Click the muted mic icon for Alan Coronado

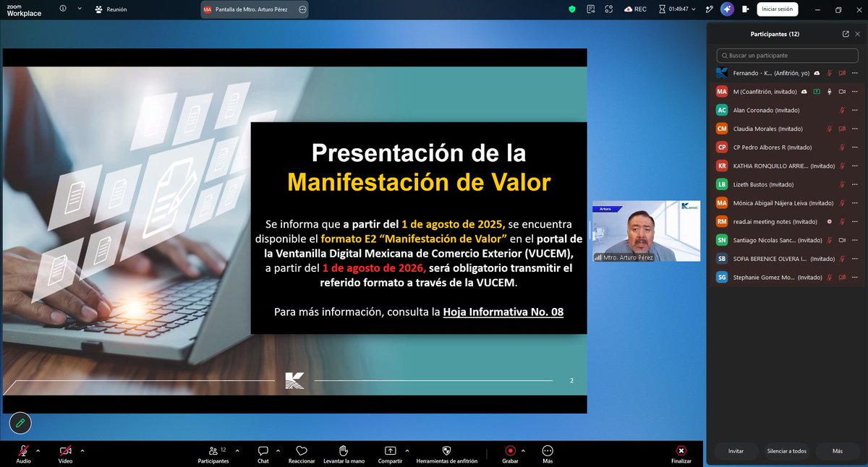(842, 110)
